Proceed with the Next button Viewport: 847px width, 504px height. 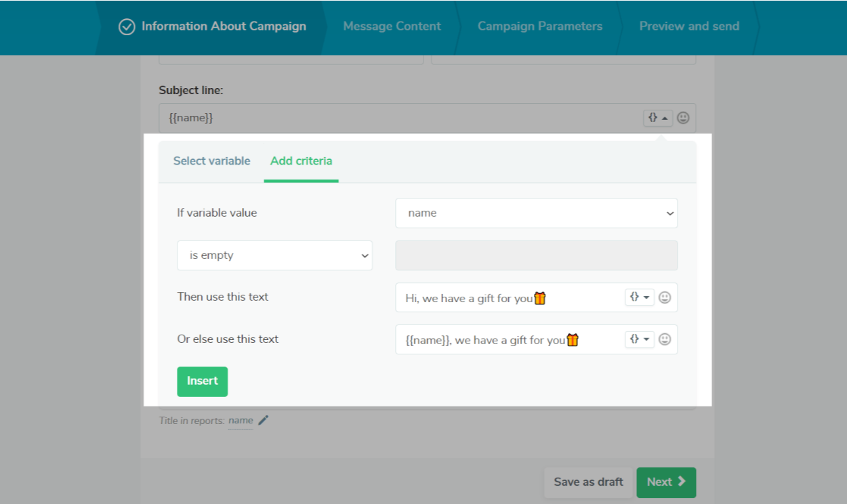[665, 482]
